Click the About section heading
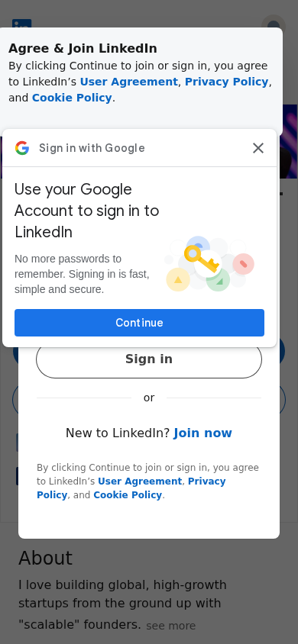 tap(45, 559)
